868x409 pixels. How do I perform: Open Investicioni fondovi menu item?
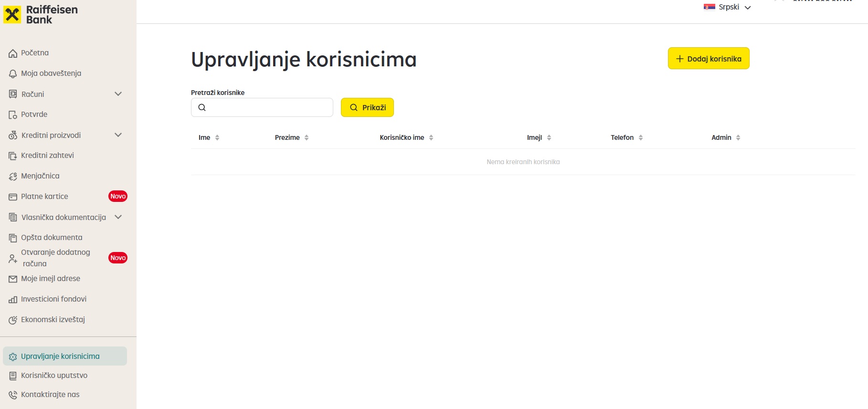point(53,299)
